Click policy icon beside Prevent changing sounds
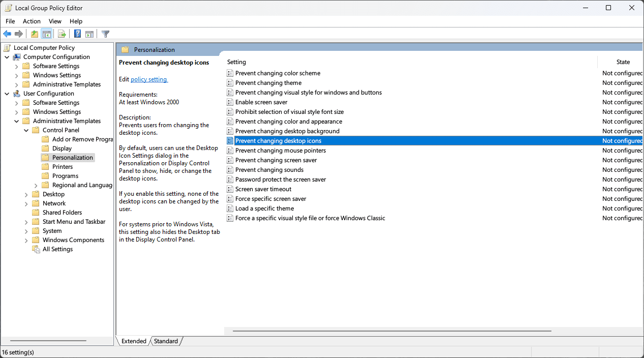Screen dimensions: 644x358 click(x=230, y=170)
